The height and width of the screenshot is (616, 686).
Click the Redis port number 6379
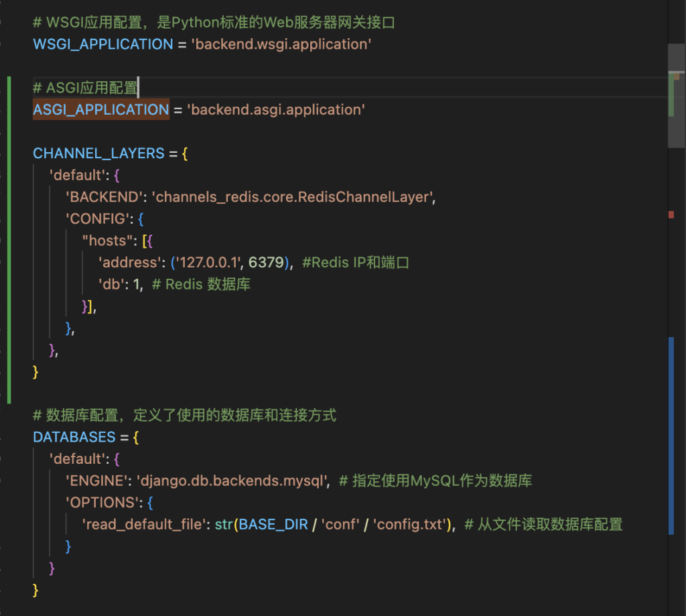[266, 262]
